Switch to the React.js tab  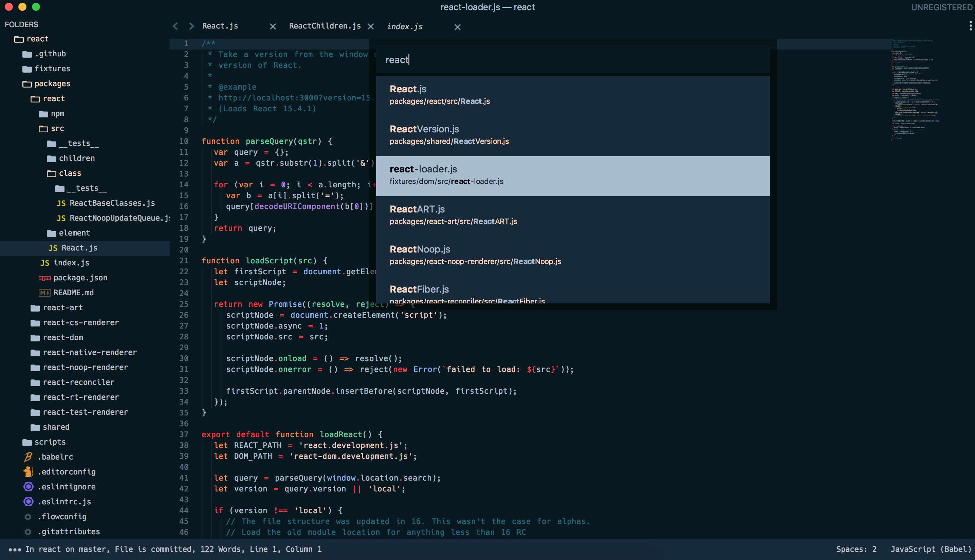point(220,26)
